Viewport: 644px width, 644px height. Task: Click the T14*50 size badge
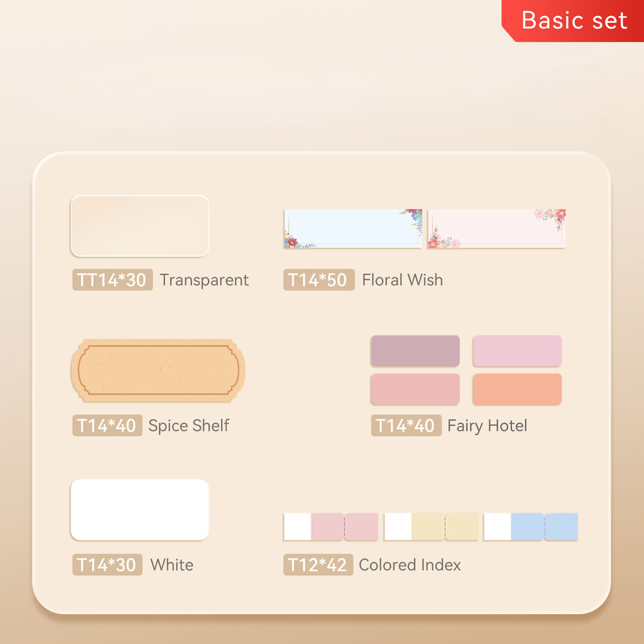[319, 280]
